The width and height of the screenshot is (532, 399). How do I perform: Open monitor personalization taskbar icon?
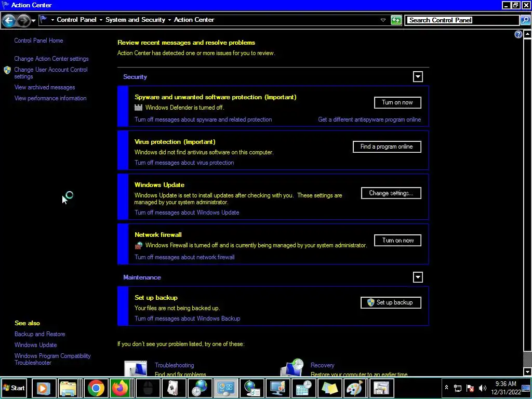pyautogui.click(x=277, y=388)
